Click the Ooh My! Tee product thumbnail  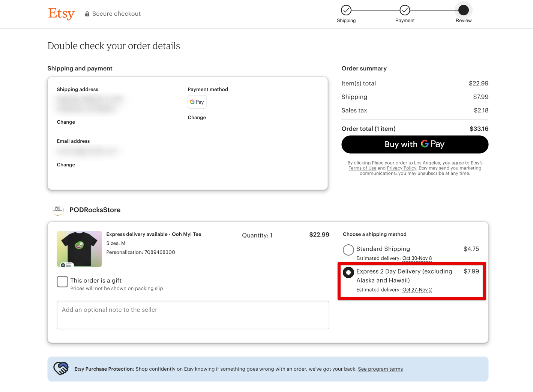click(x=79, y=248)
